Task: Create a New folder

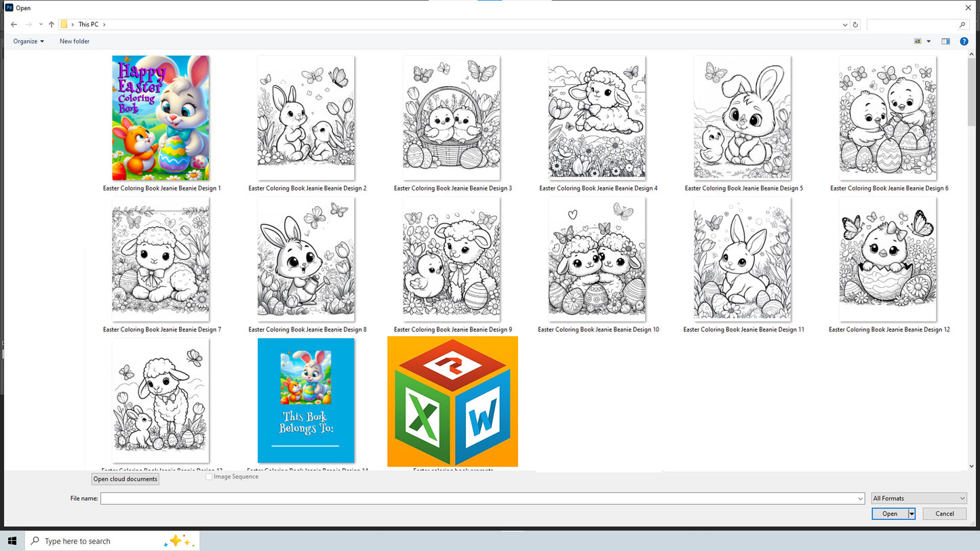Action: [x=75, y=41]
